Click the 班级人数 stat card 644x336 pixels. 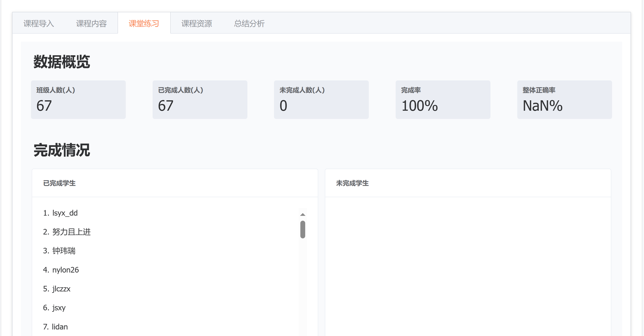78,100
